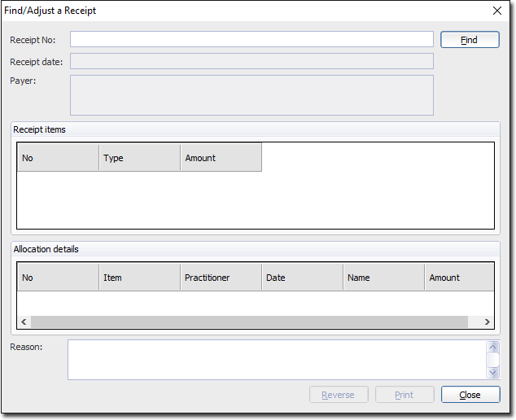This screenshot has width=516, height=420.
Task: Click the Practitioner column header
Action: coord(221,278)
